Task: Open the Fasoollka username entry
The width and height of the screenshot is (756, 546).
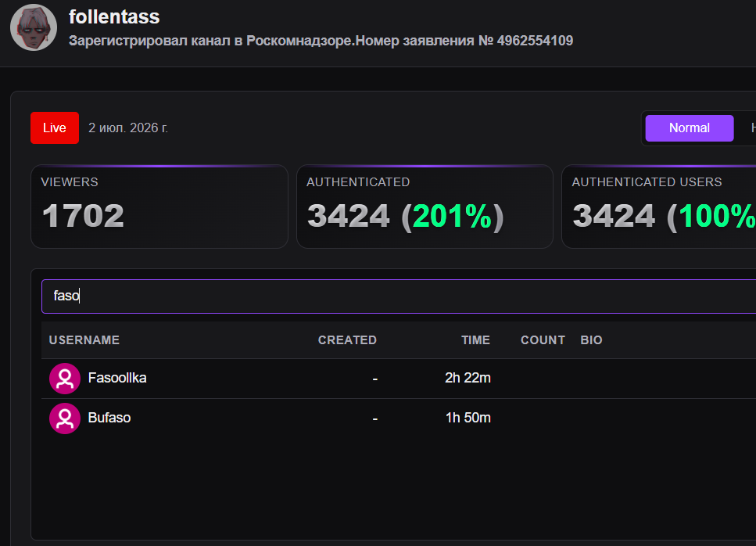Action: (117, 378)
